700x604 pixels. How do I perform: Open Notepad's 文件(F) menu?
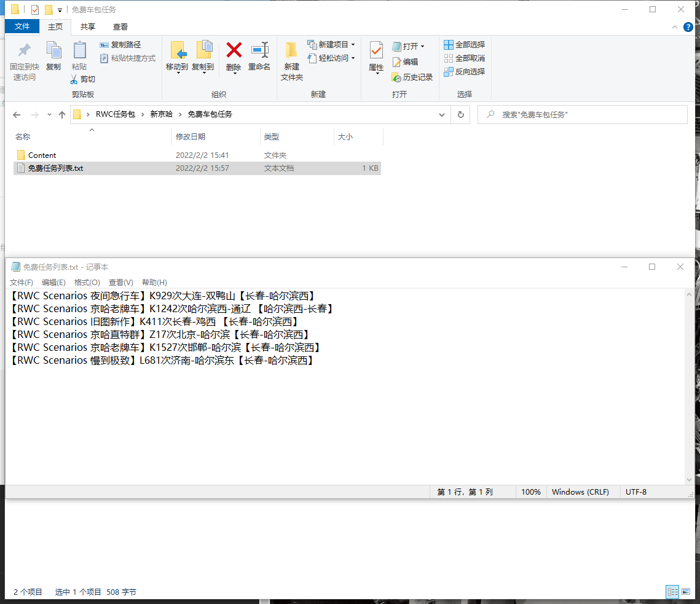pos(22,282)
